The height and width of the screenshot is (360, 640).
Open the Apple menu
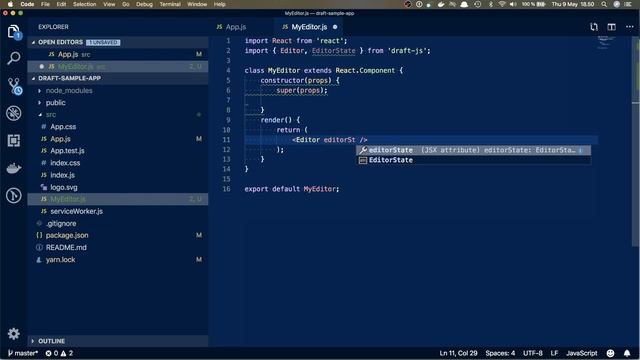click(x=10, y=4)
